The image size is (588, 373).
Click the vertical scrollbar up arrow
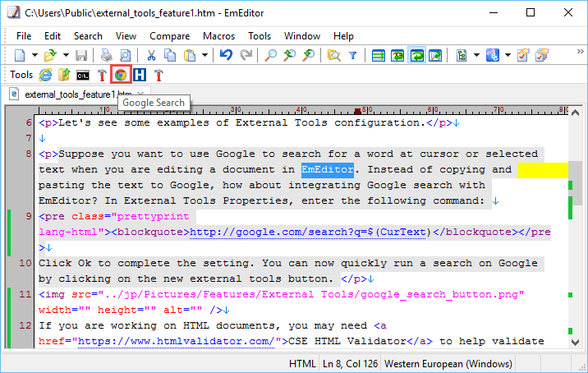[575, 113]
